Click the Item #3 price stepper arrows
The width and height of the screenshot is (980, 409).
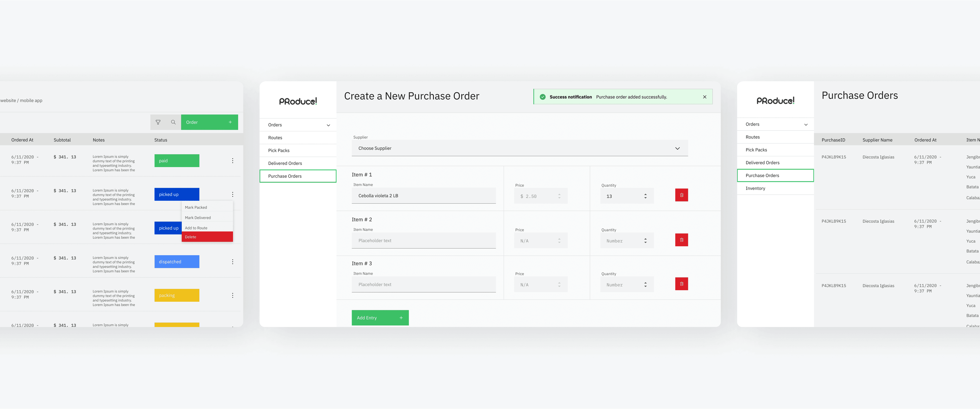pos(559,285)
